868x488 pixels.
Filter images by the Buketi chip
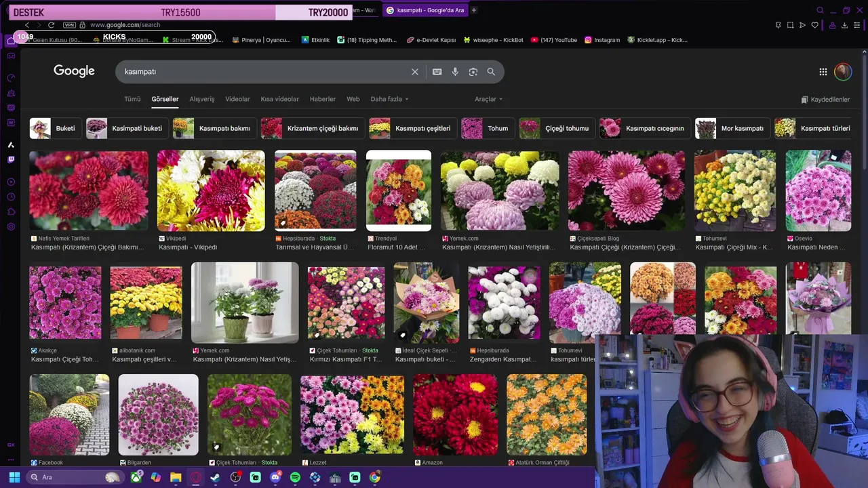pos(56,128)
